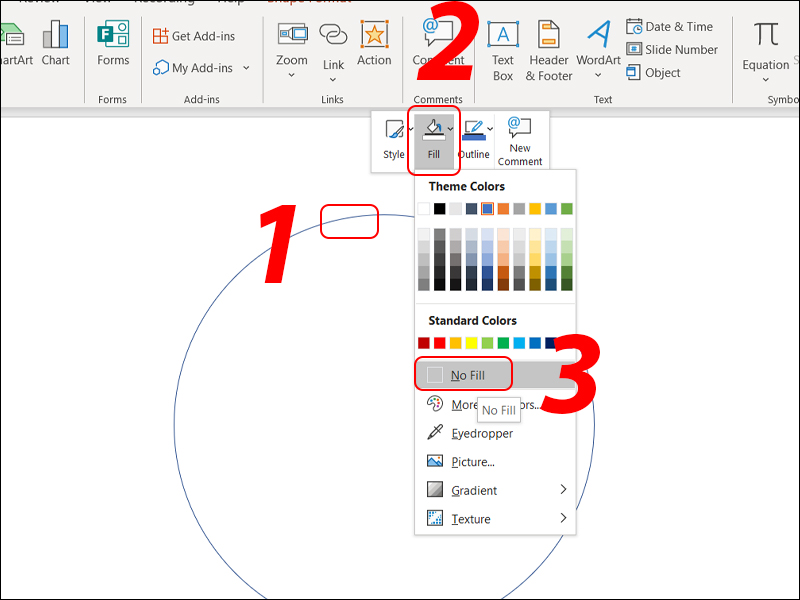Insert a Text Box
800x600 pixels.
point(502,50)
